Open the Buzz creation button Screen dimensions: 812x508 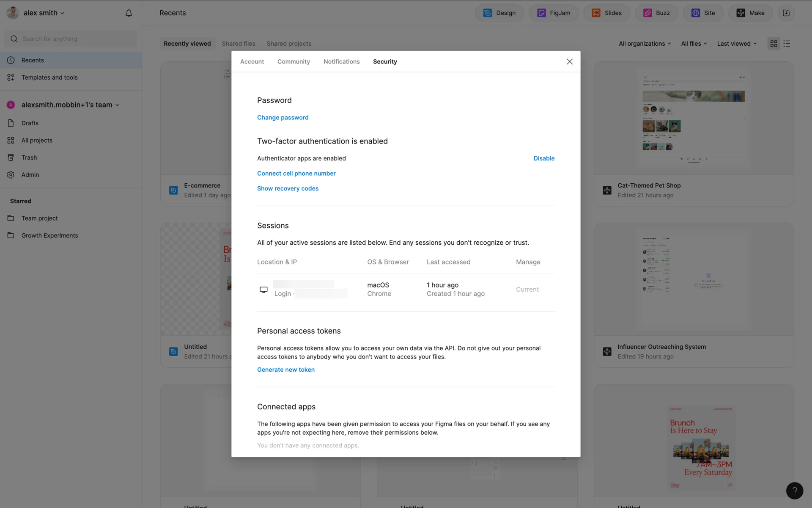(x=656, y=13)
